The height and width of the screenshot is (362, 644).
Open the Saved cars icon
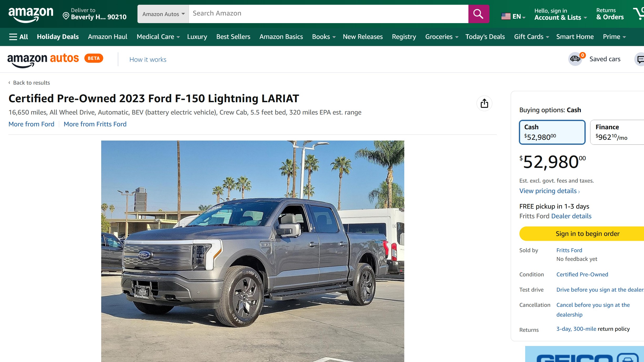[575, 59]
